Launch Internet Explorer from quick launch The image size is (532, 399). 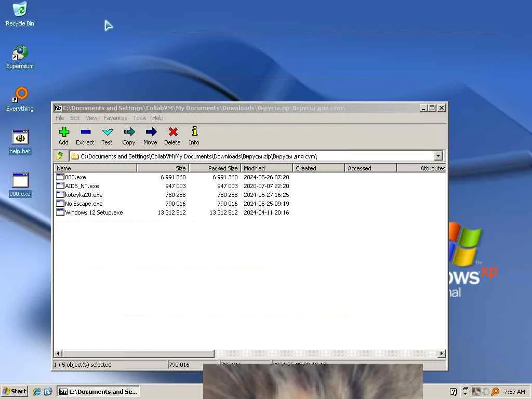click(37, 392)
